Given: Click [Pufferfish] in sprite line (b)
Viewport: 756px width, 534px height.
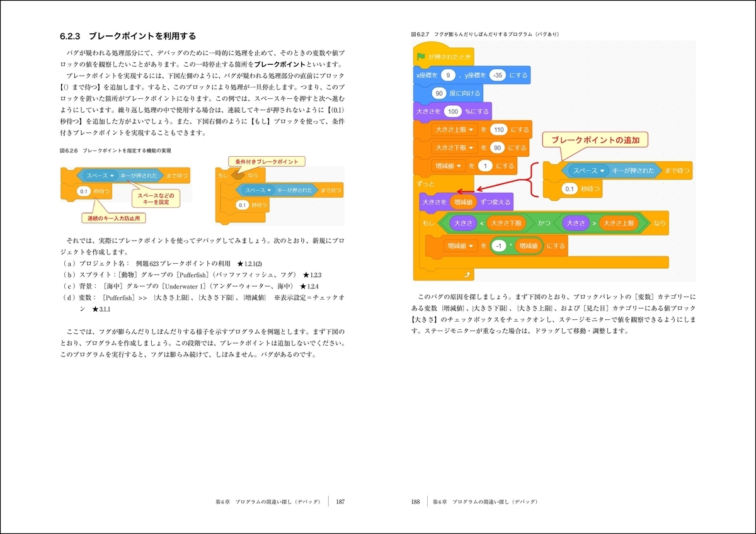Looking at the screenshot, I should (192, 275).
